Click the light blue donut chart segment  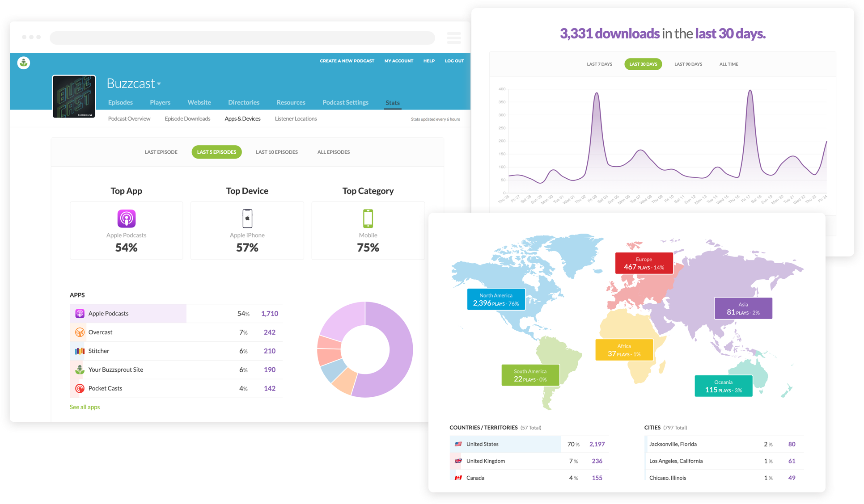click(x=333, y=370)
